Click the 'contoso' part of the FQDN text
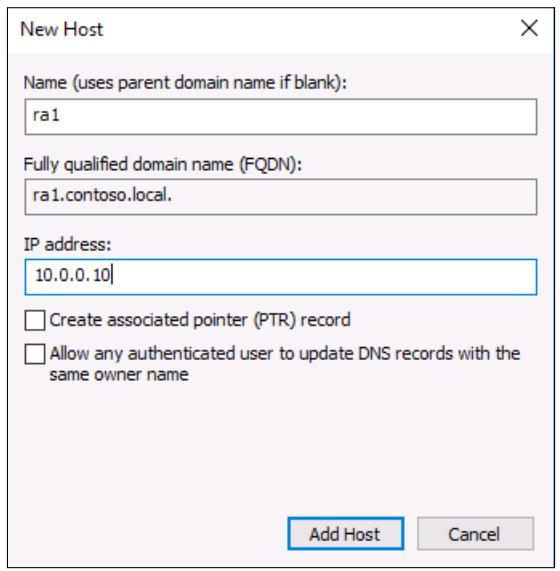Viewport: 560px width, 571px height. tap(97, 195)
